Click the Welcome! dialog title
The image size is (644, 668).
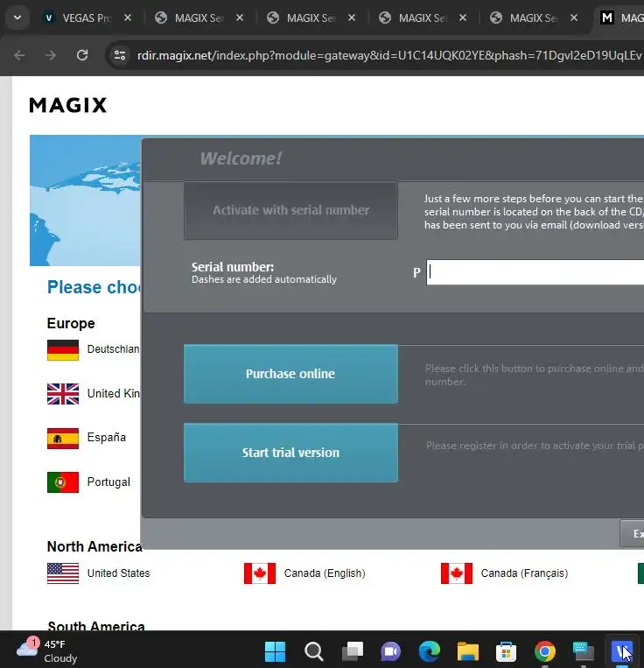241,158
